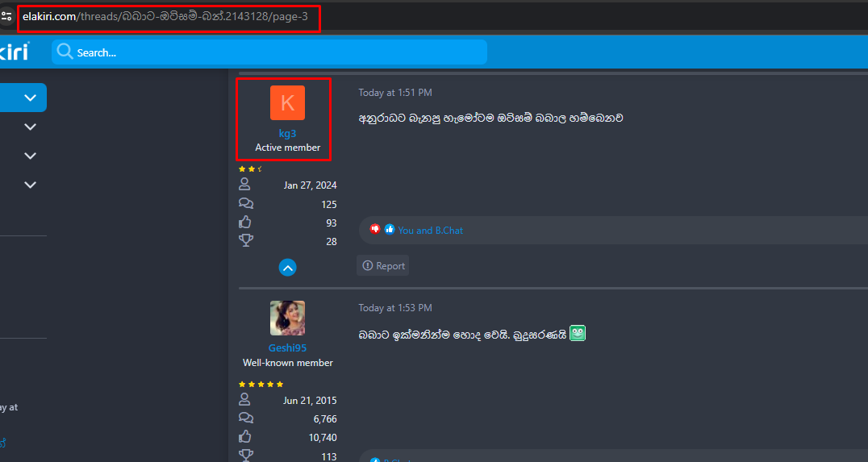Click Geshi95's five-star rating
This screenshot has height=462, width=868.
coord(261,384)
